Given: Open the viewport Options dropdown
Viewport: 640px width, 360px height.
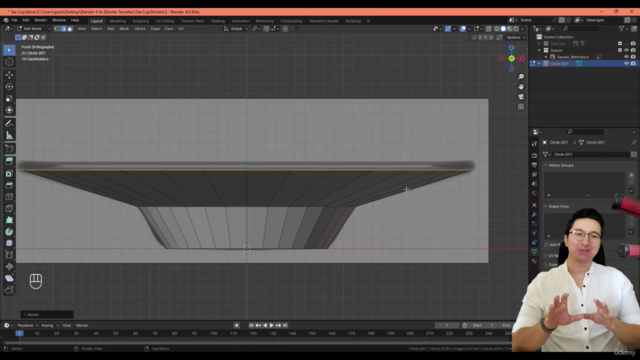Looking at the screenshot, I should [516, 38].
